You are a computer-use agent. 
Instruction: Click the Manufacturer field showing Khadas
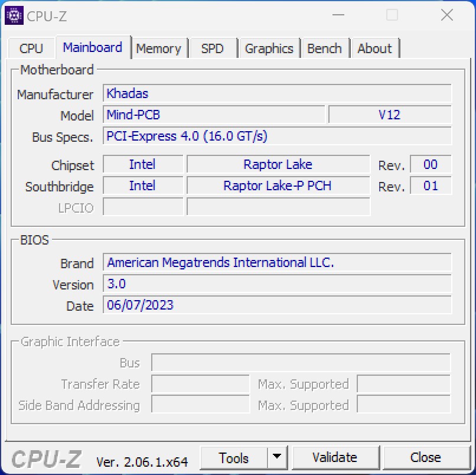click(277, 93)
